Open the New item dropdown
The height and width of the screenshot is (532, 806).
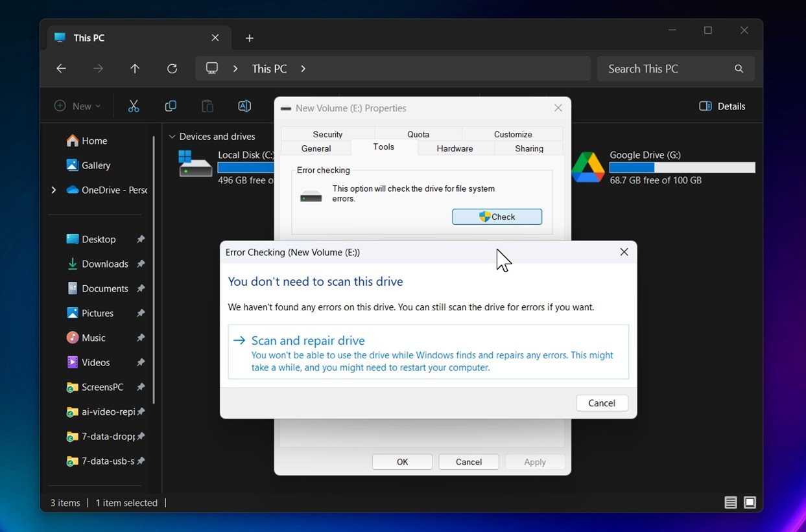78,106
